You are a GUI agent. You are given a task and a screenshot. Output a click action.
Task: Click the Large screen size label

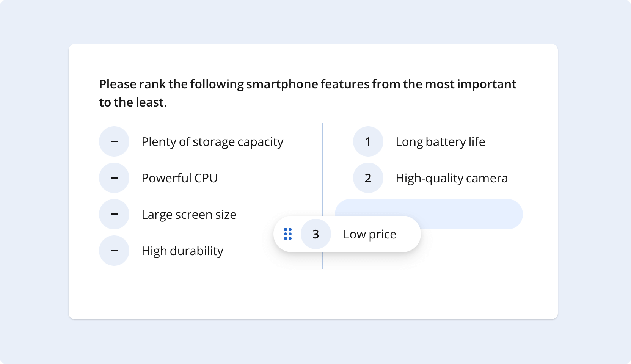pos(189,214)
